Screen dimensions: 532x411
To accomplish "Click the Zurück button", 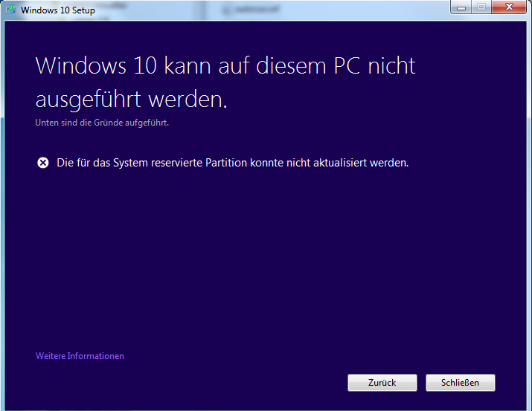I will pyautogui.click(x=382, y=383).
